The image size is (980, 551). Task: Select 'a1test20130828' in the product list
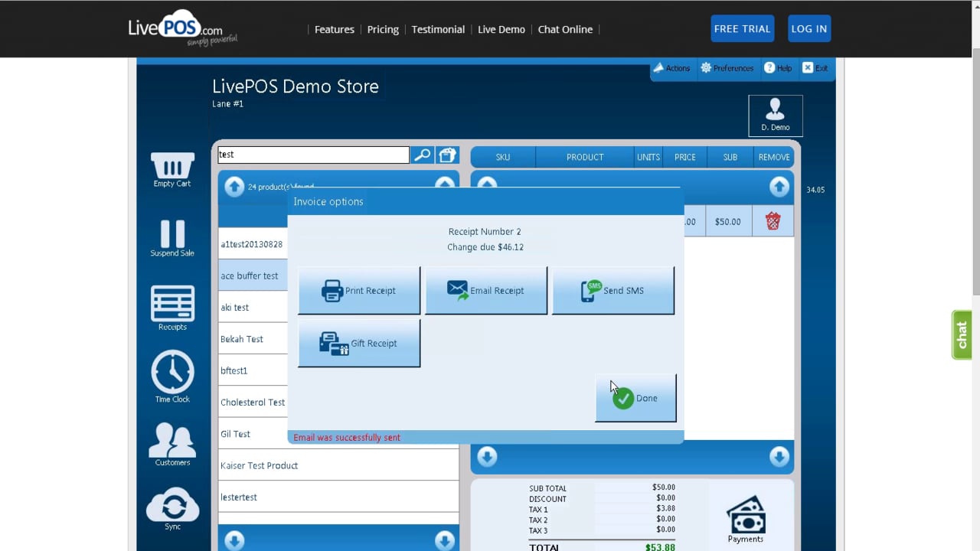(253, 244)
